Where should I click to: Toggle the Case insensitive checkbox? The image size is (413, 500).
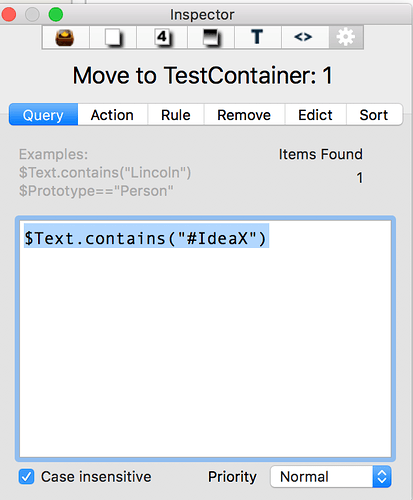(26, 477)
